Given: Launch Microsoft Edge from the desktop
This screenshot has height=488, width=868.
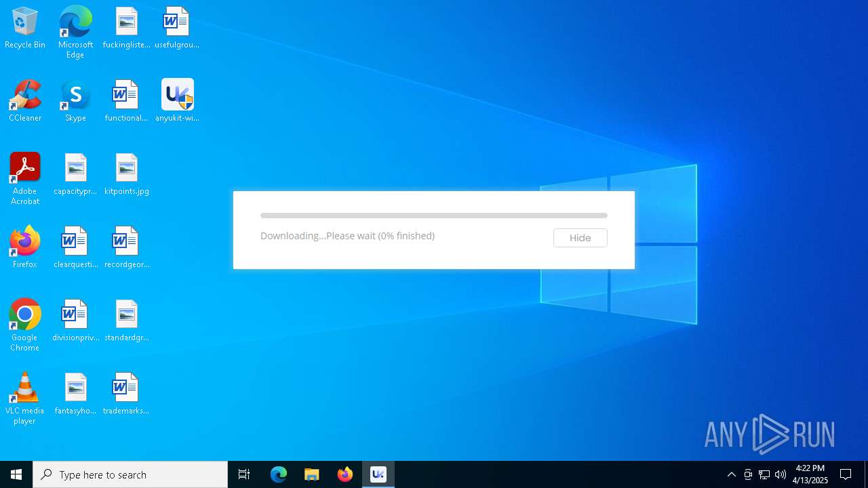Looking at the screenshot, I should tap(75, 32).
